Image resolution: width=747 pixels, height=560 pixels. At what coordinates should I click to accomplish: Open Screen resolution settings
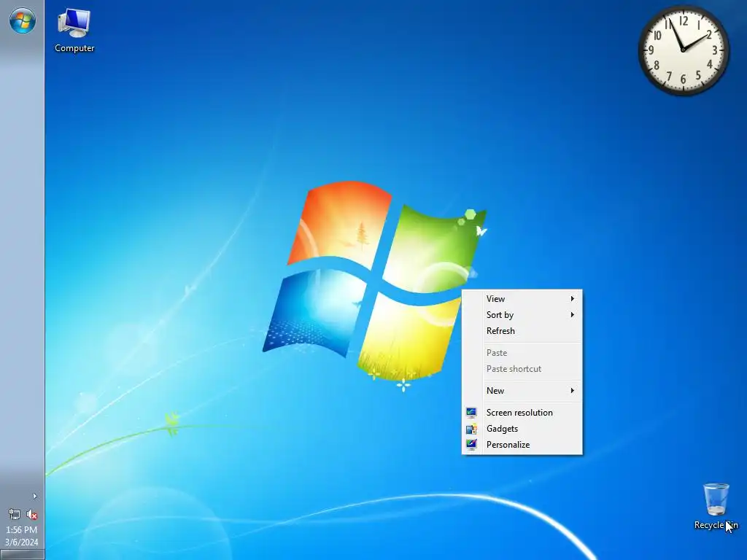tap(522, 413)
